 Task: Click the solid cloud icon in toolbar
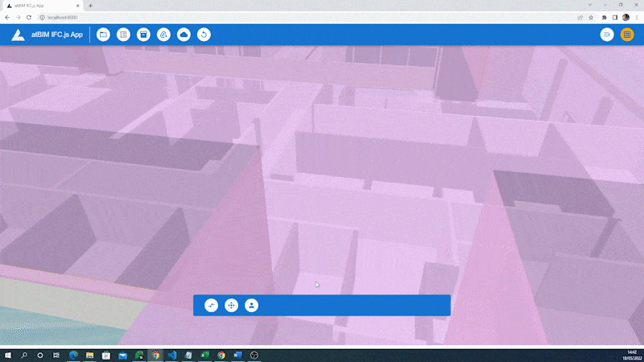(x=184, y=35)
